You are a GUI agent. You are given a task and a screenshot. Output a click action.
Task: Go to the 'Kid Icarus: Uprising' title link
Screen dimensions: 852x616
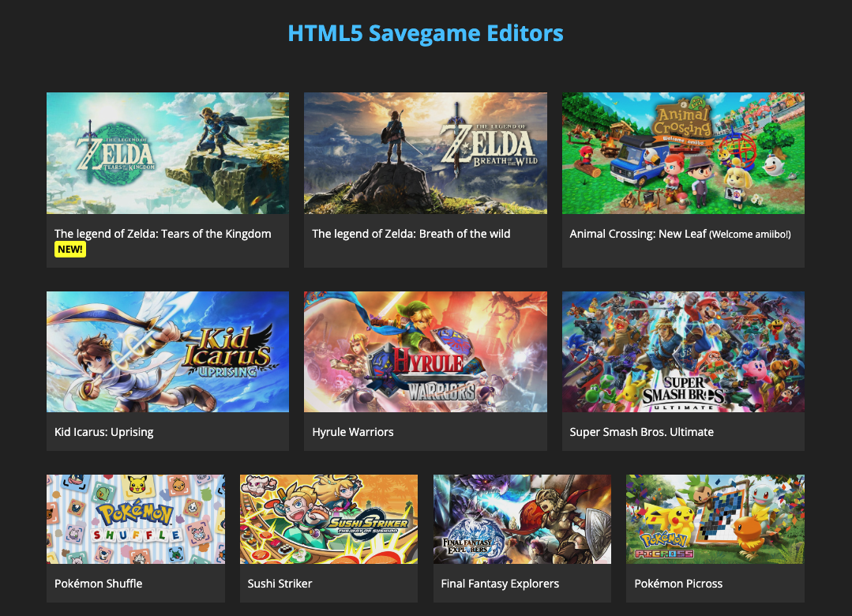pyautogui.click(x=103, y=432)
